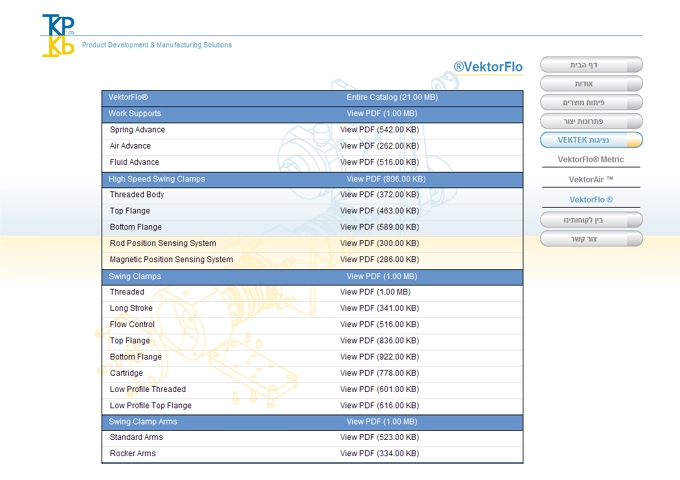Viewport: 680px width, 480px height.
Task: Select the פתרונות יצור menu button
Action: 591,121
